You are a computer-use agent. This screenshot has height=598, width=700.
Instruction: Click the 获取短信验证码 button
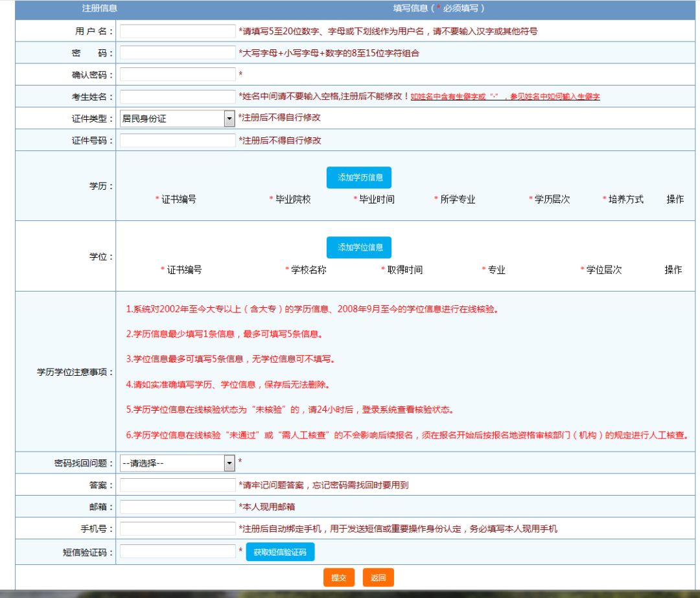(280, 552)
